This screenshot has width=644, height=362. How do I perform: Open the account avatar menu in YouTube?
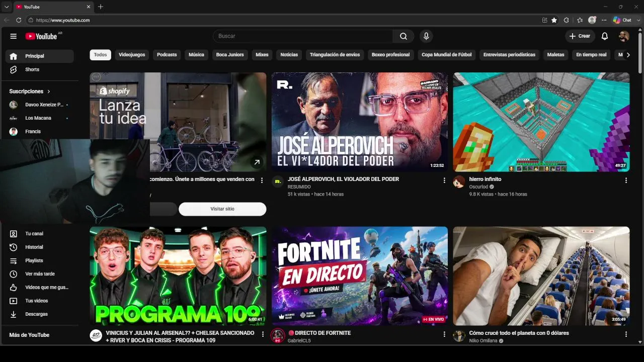pyautogui.click(x=624, y=36)
